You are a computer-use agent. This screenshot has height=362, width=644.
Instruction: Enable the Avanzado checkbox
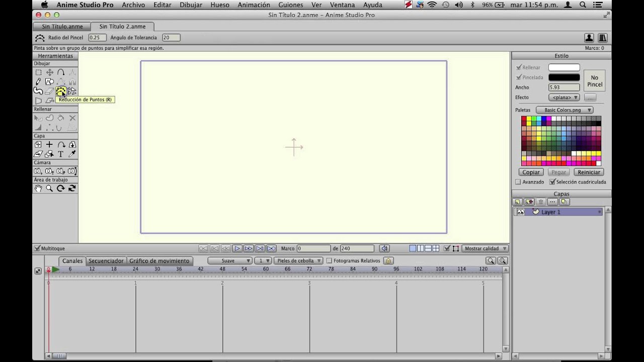[x=518, y=182]
